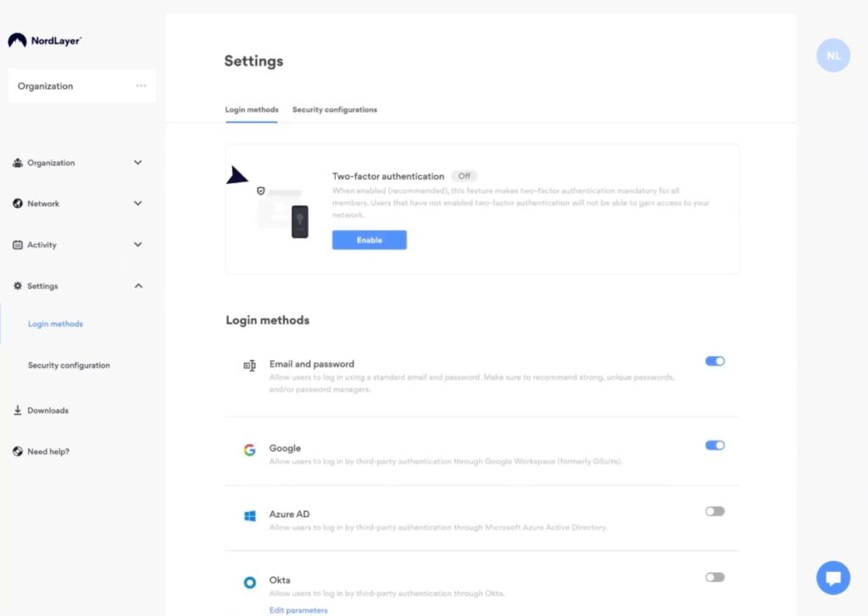Click the Enable two-factor authentication button

[370, 240]
